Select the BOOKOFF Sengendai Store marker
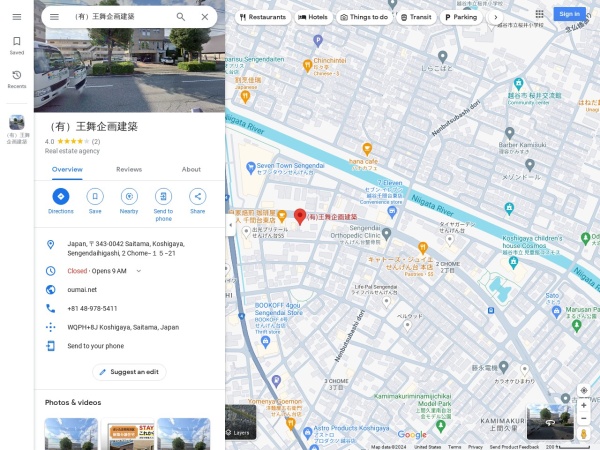Screen dimensions: 600x450 pyautogui.click(x=265, y=342)
